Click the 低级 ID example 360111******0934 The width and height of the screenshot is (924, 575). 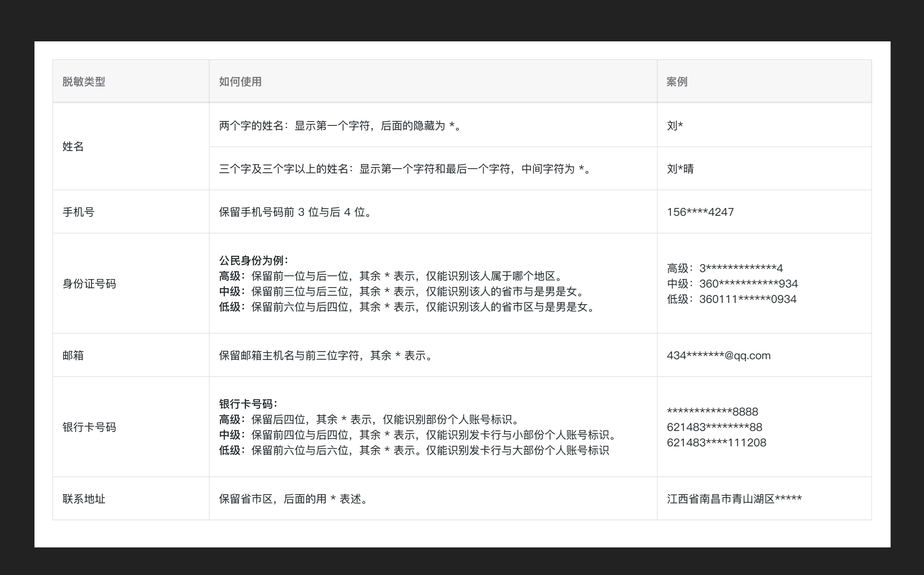747,299
